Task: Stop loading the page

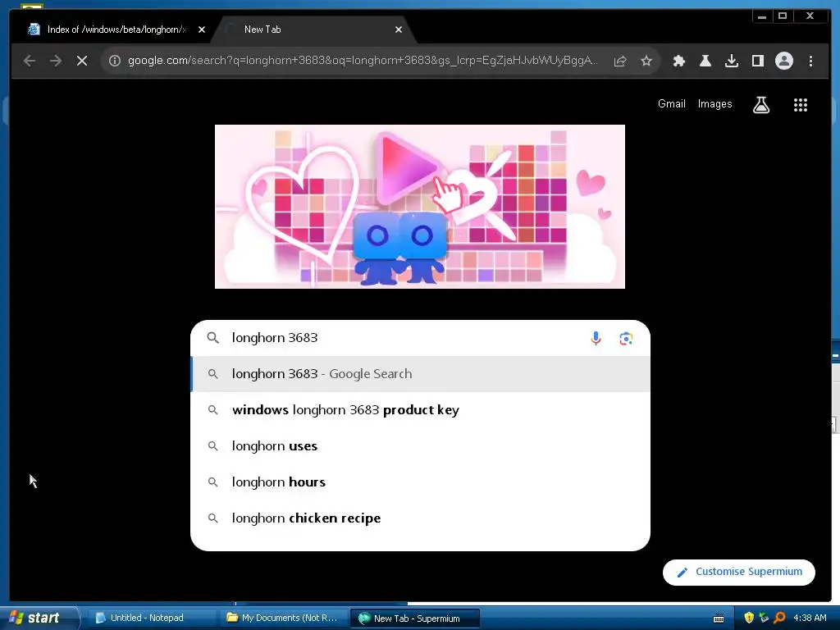Action: (82, 61)
